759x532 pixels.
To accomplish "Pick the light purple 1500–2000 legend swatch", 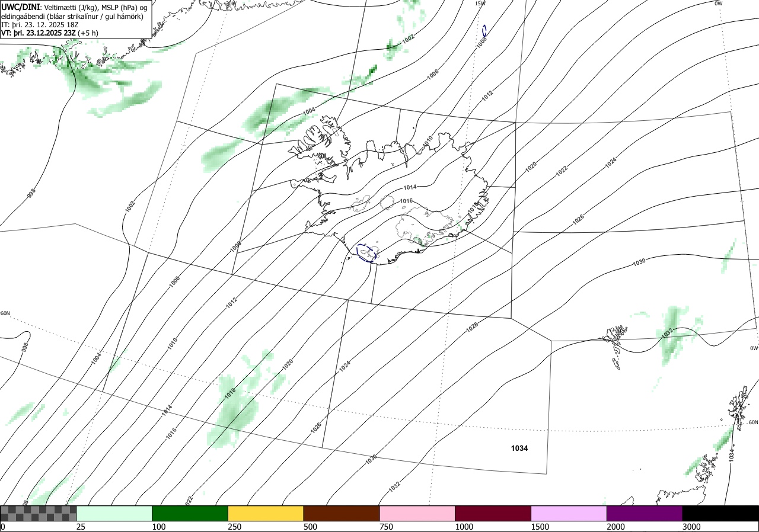I will (x=569, y=513).
